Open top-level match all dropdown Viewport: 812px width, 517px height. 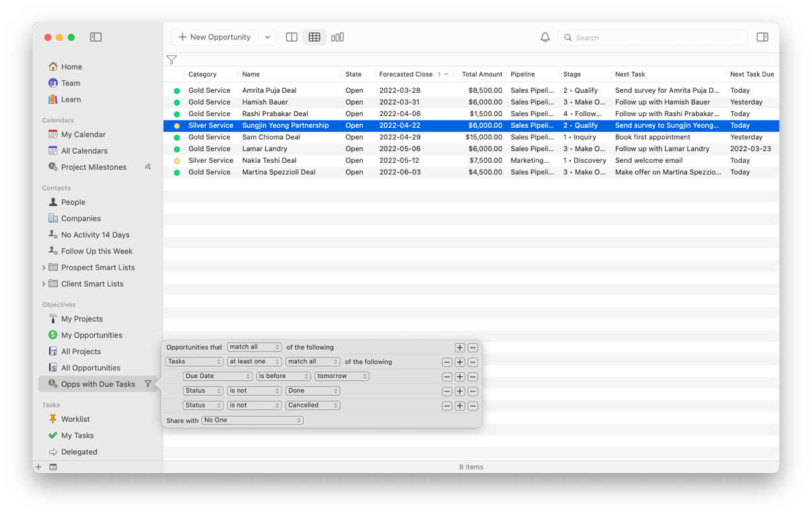(x=254, y=347)
